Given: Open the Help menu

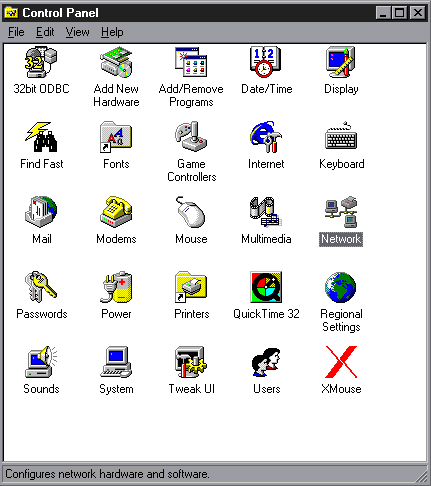Looking at the screenshot, I should tap(112, 32).
